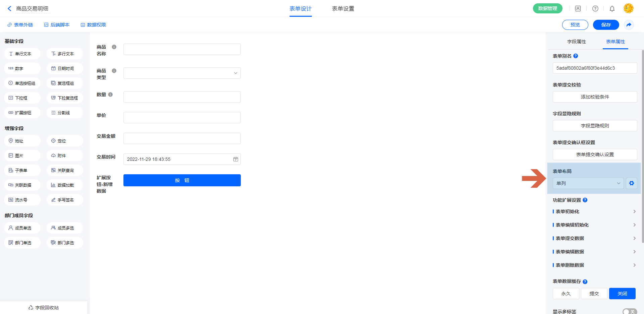
Task: Click the help question mark in top bar
Action: [x=595, y=9]
